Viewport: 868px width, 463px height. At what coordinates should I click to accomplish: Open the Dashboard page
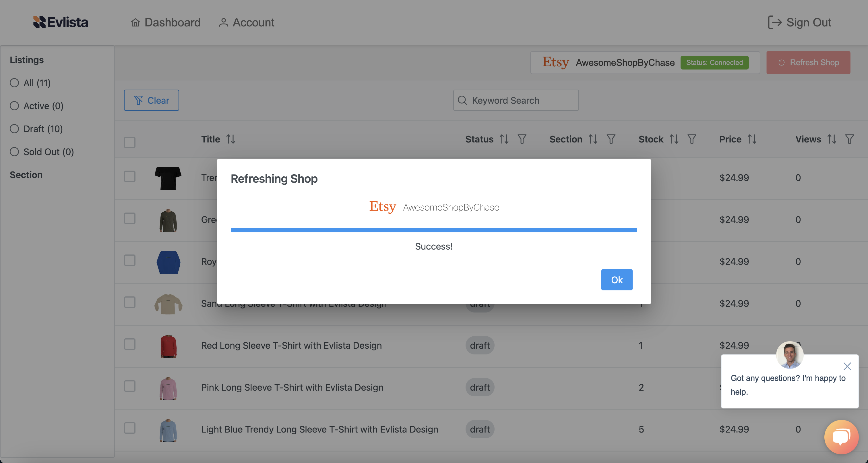[165, 22]
